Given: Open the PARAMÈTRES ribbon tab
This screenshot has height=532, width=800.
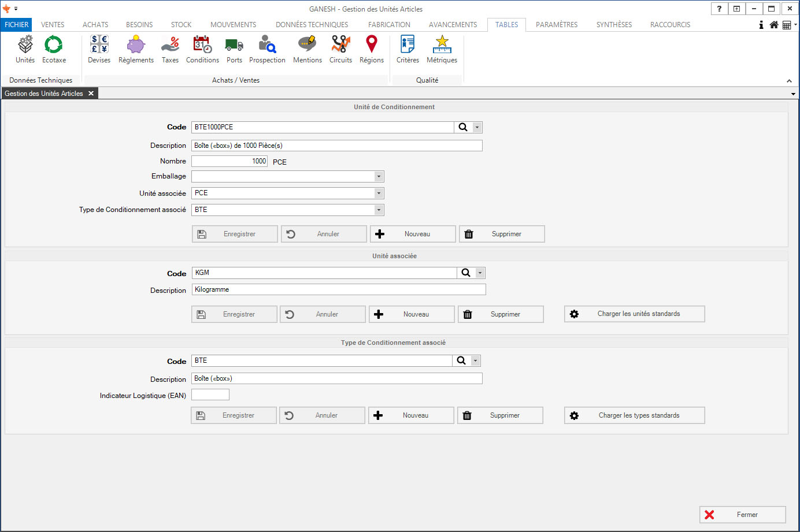Looking at the screenshot, I should tap(556, 25).
